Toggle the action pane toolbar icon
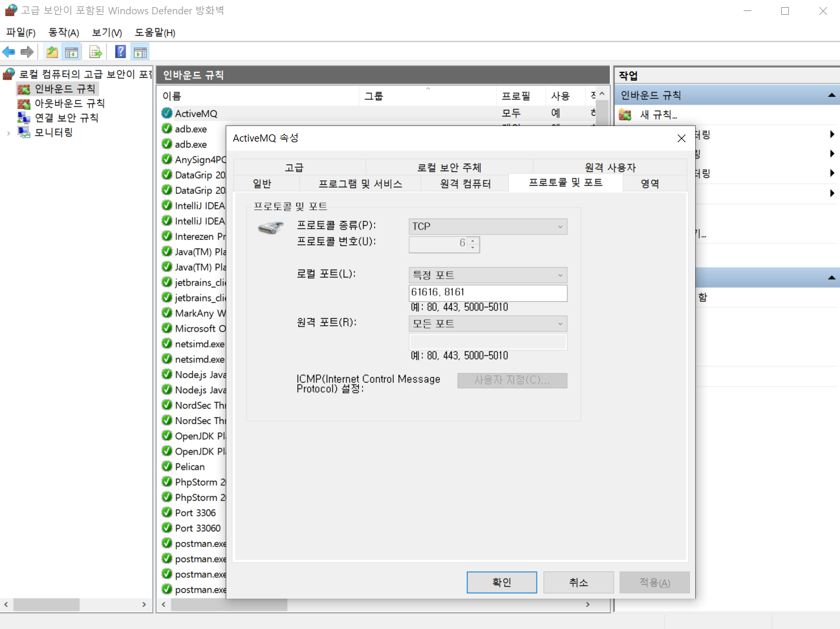 (140, 52)
